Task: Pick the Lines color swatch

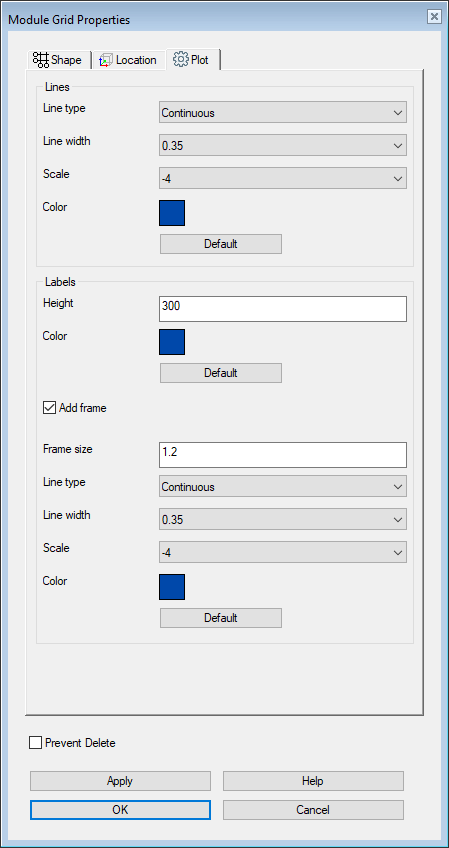Action: click(x=172, y=213)
